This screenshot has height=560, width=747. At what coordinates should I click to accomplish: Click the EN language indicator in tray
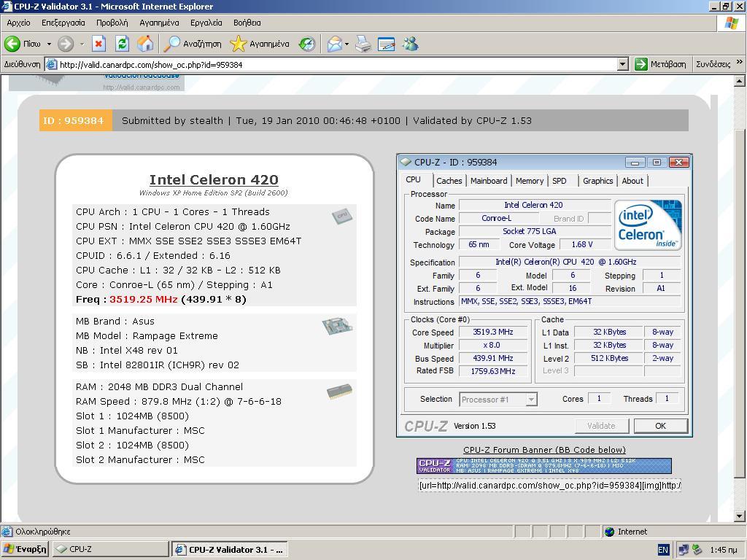[x=663, y=550]
